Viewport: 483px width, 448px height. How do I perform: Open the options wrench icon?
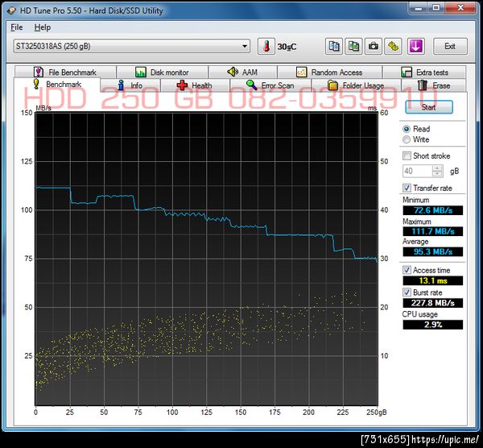pos(394,46)
